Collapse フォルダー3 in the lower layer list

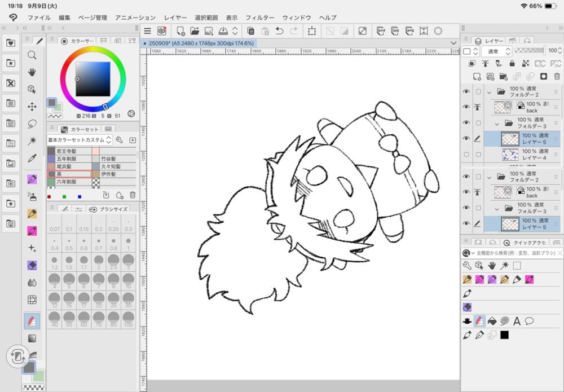(x=497, y=209)
